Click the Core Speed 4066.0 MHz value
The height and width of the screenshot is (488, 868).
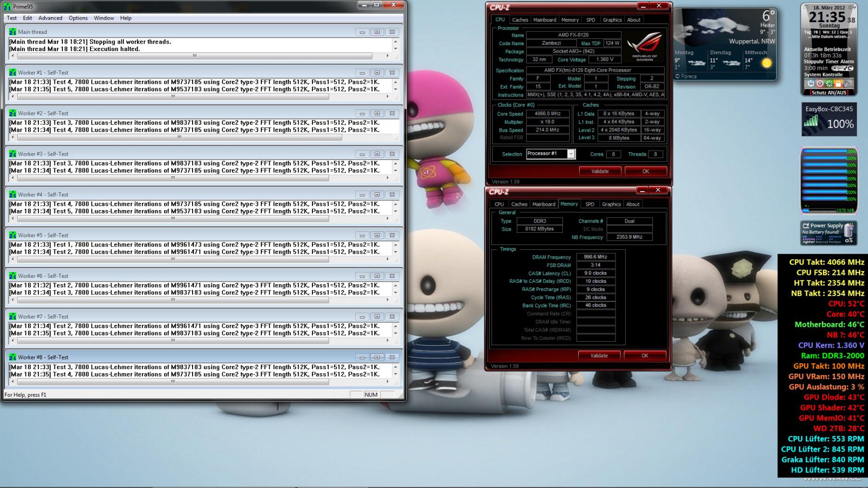548,113
